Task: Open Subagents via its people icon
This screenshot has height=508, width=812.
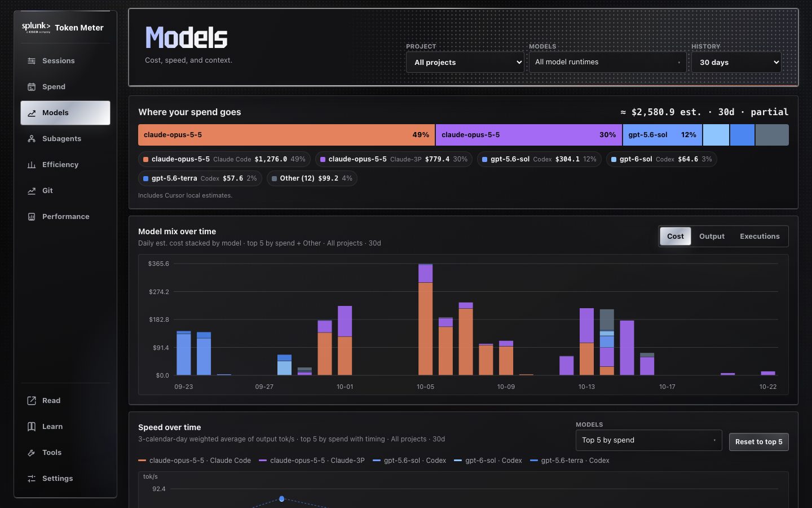Action: 32,139
